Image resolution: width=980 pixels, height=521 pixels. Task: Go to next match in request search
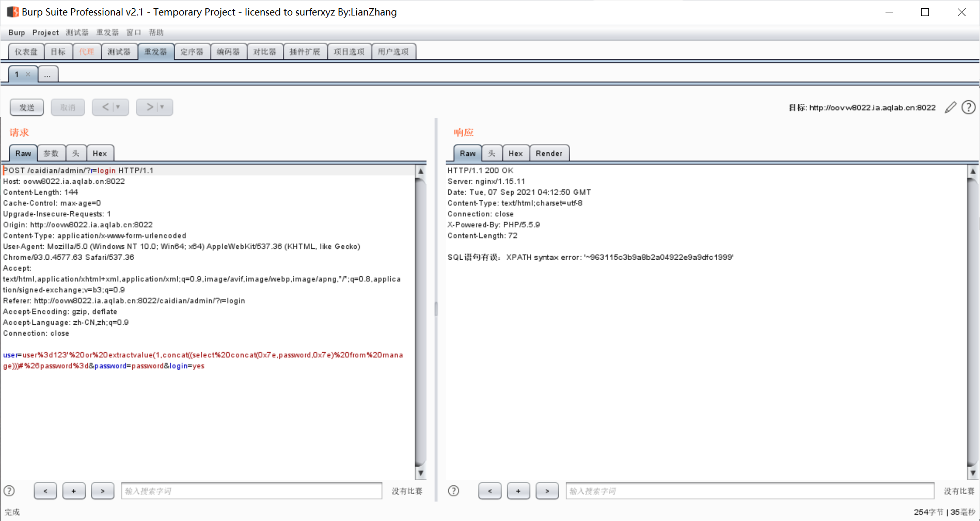point(103,491)
